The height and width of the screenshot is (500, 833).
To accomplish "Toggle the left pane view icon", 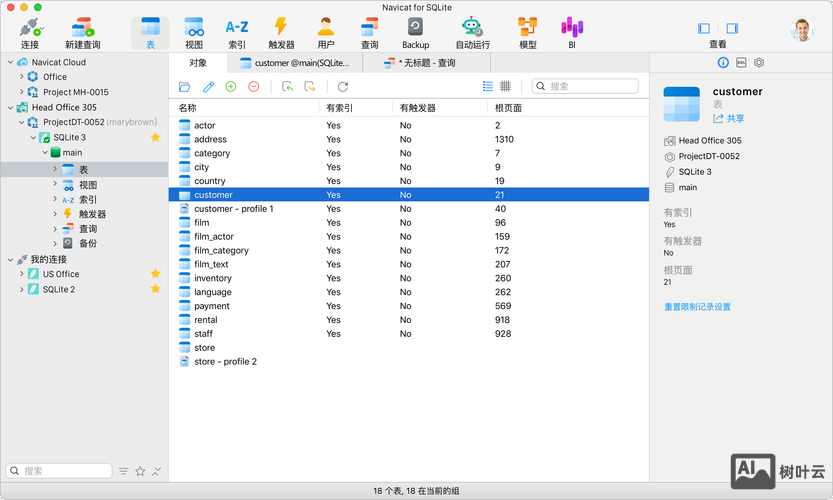I will pos(704,28).
